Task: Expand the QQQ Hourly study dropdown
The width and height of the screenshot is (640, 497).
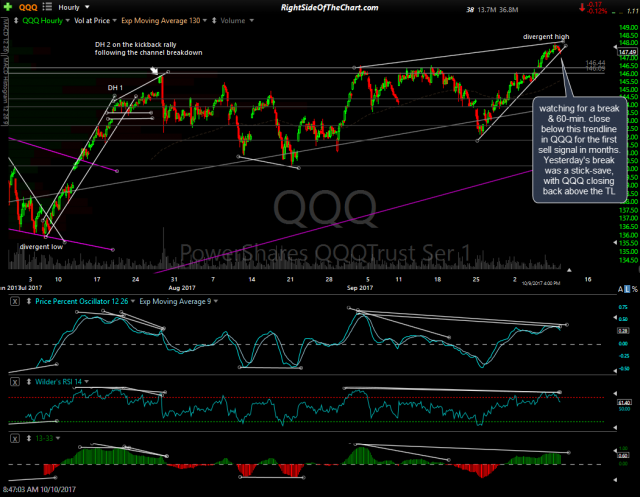Action: pyautogui.click(x=67, y=20)
